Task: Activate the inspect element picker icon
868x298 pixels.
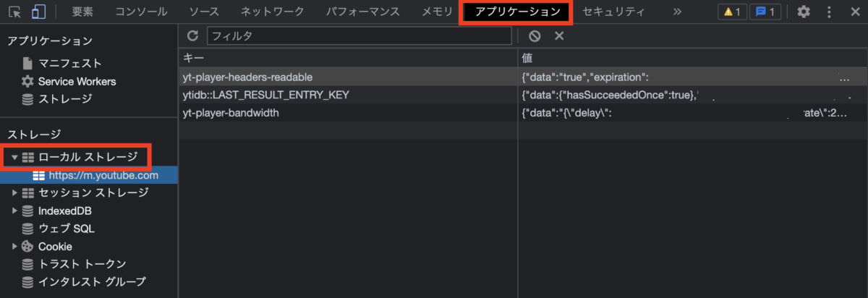Action: pos(15,12)
